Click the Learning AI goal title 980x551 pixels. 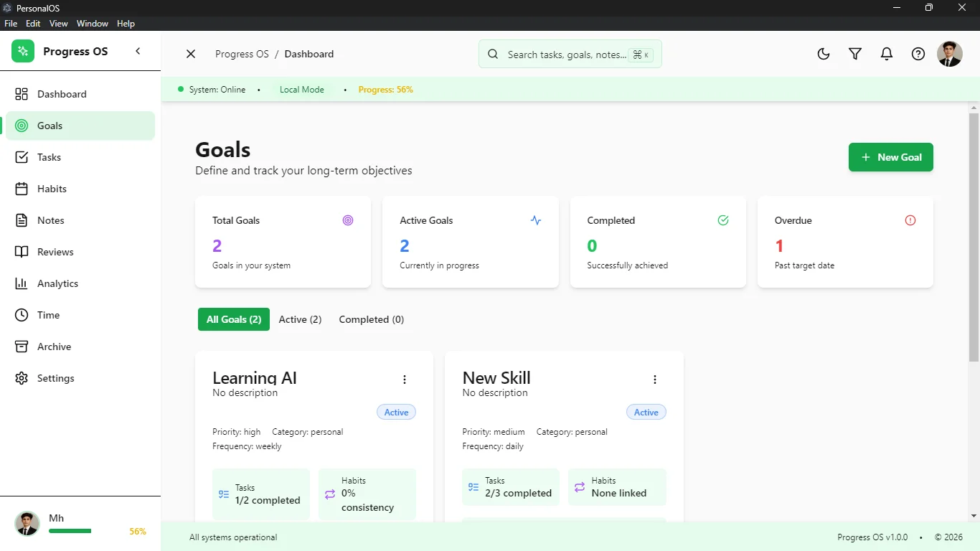255,378
